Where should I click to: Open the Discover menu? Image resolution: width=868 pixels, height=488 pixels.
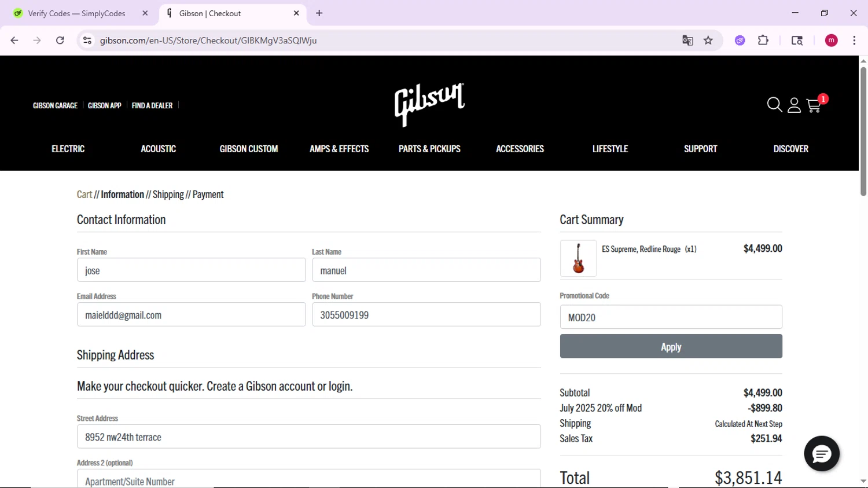pos(791,149)
